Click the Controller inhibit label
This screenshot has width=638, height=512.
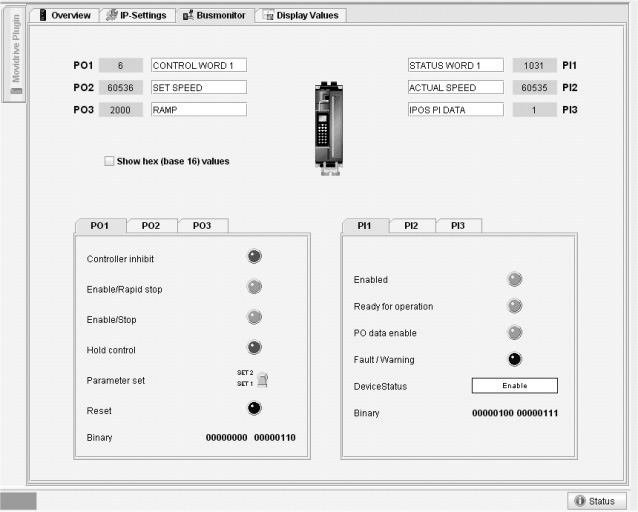click(120, 259)
